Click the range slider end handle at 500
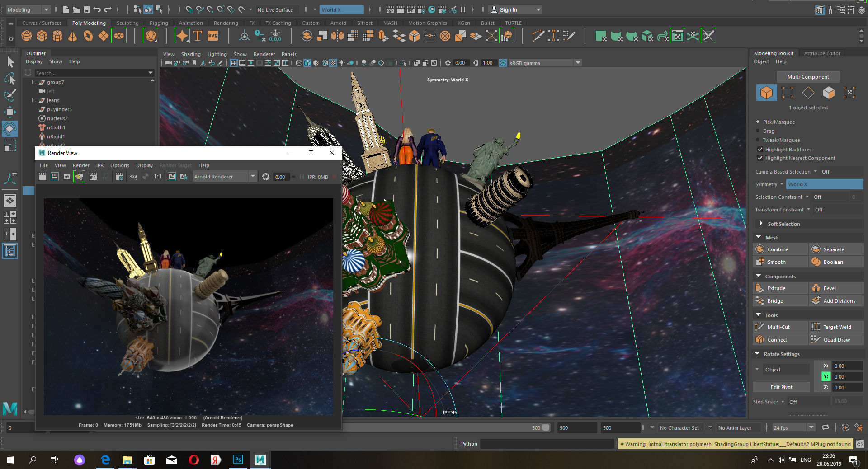This screenshot has width=868, height=469. [546, 427]
